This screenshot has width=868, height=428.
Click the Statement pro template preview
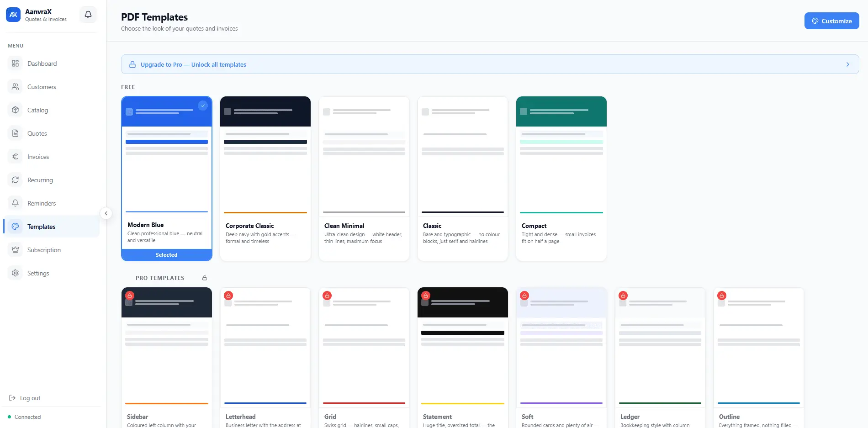tap(463, 348)
